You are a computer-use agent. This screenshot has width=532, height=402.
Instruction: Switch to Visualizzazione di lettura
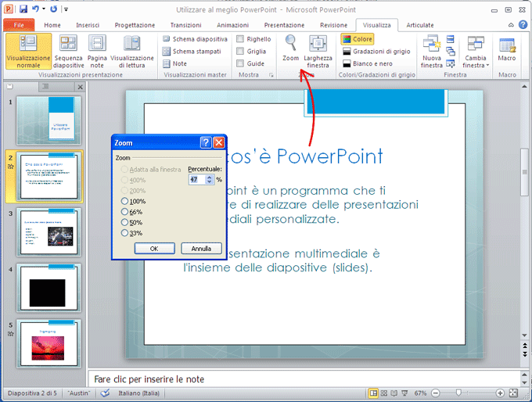(132, 51)
